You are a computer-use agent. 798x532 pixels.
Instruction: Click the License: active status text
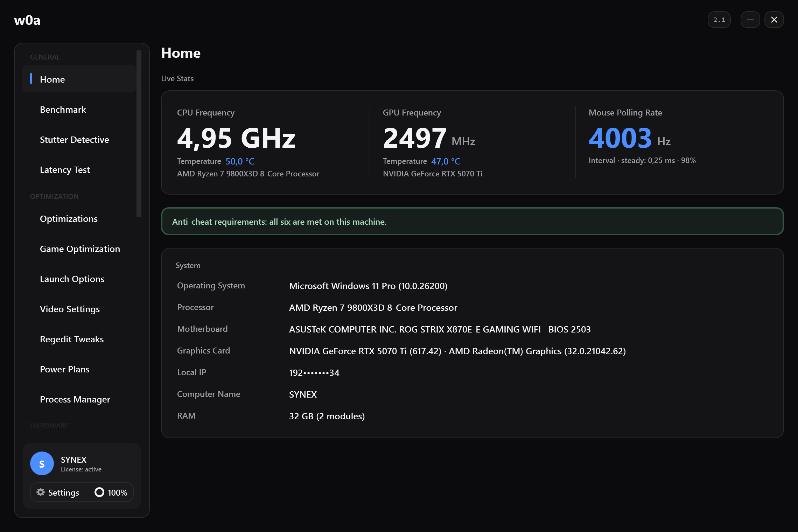click(81, 469)
